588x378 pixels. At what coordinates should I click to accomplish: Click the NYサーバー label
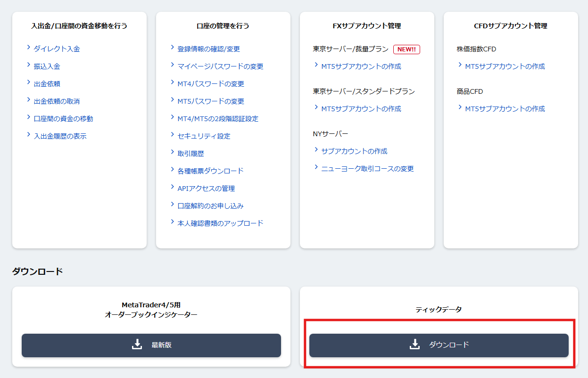[331, 133]
